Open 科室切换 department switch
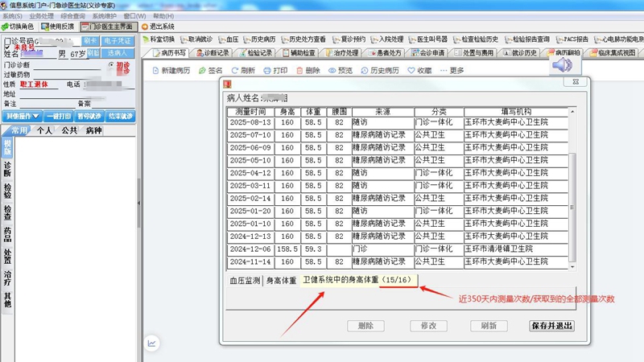 point(159,39)
